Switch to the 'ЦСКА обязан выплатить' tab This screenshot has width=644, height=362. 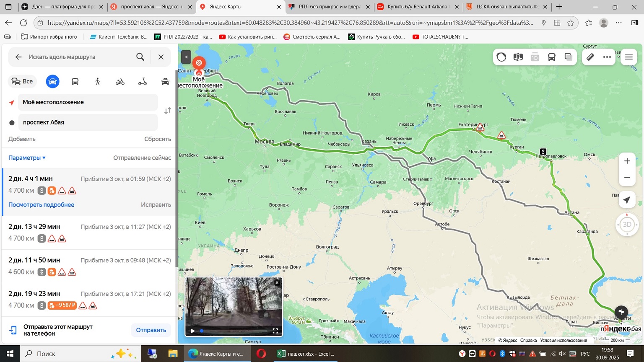[x=506, y=7]
